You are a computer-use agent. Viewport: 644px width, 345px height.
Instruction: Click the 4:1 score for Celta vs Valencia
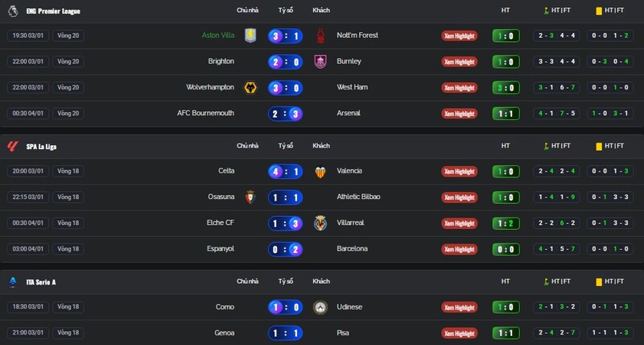pos(286,171)
